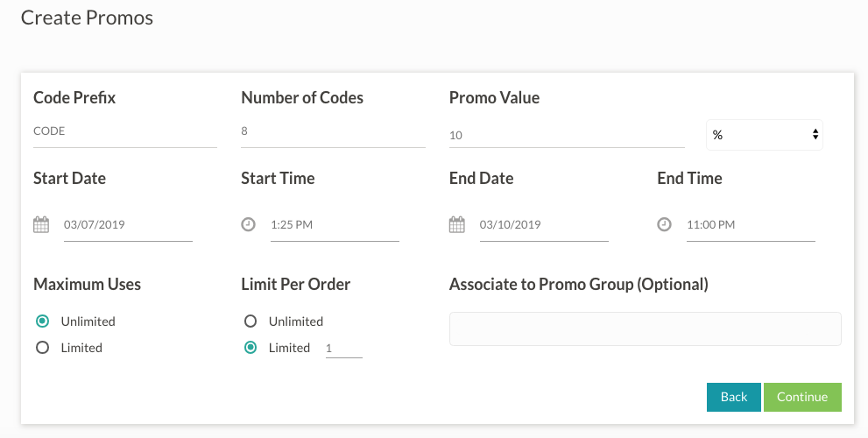Click the End Date calendar icon
Screen dimensions: 868x438
coord(456,225)
